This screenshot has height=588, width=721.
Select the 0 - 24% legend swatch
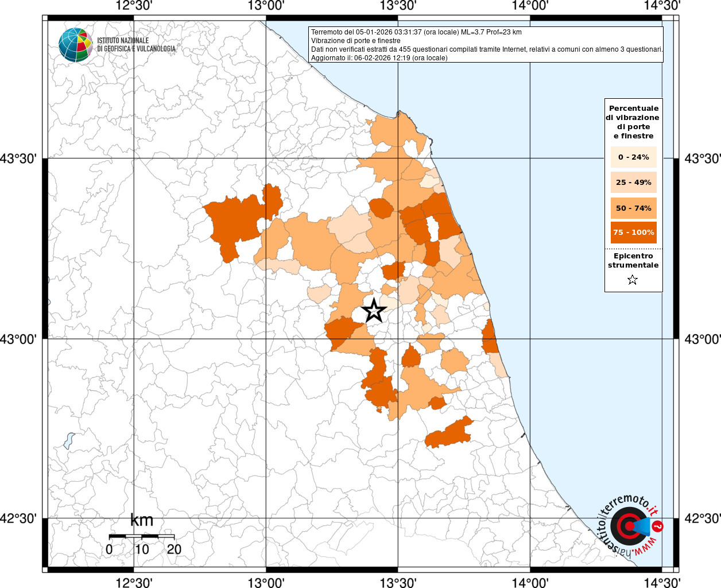(633, 157)
